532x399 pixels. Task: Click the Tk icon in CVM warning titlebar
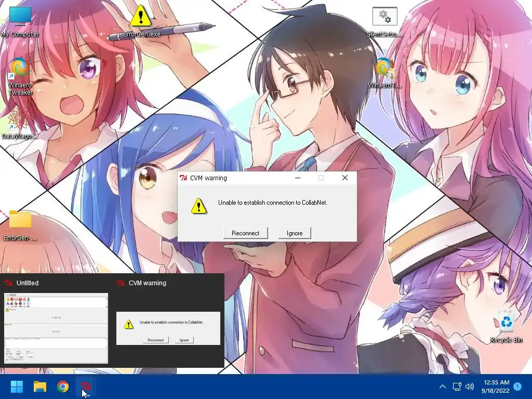183,178
